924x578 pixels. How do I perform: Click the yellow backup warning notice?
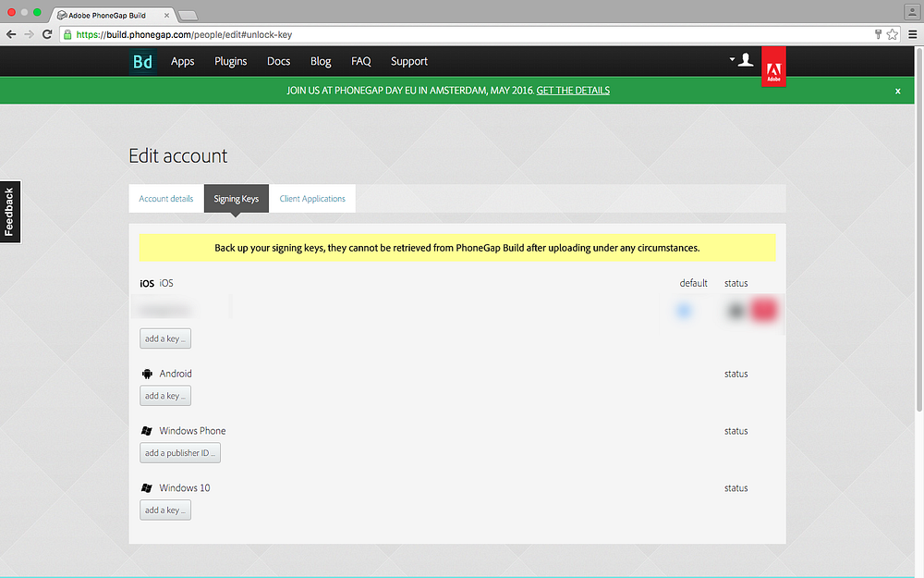tap(457, 248)
